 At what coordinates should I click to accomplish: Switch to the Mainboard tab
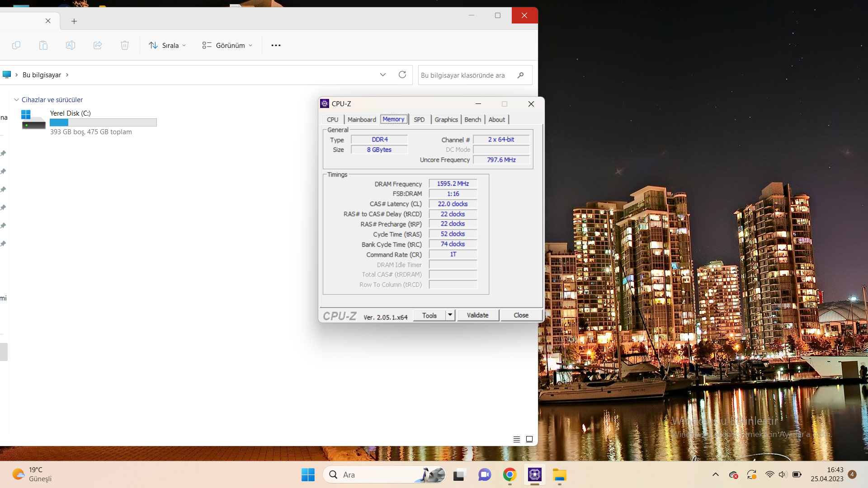tap(362, 120)
